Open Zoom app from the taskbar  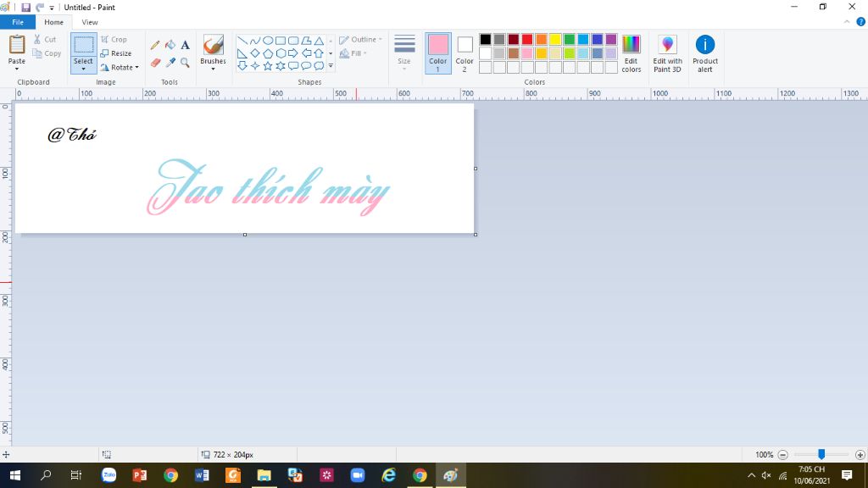tap(358, 475)
